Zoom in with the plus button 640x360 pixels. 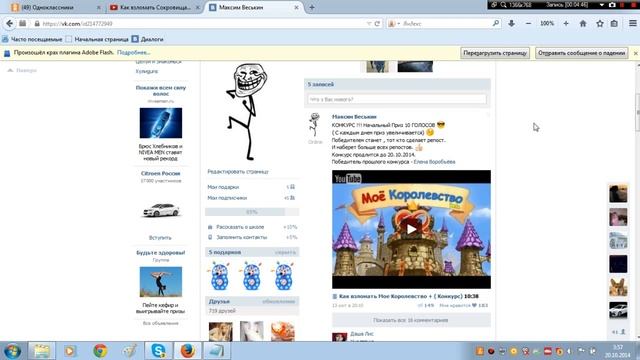point(566,24)
